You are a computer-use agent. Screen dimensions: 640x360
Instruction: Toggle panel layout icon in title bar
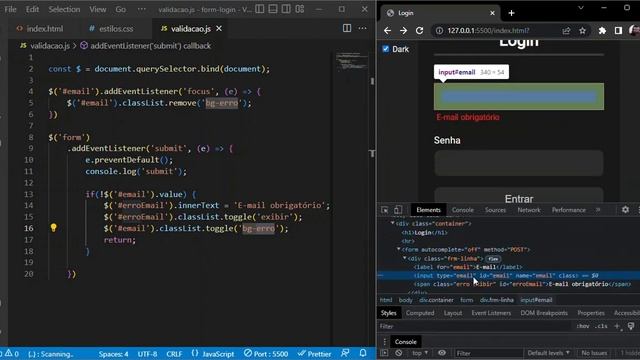(x=273, y=9)
